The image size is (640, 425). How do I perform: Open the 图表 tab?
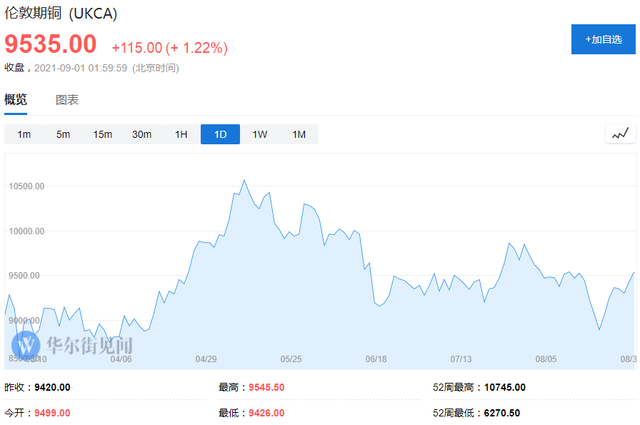[x=67, y=100]
